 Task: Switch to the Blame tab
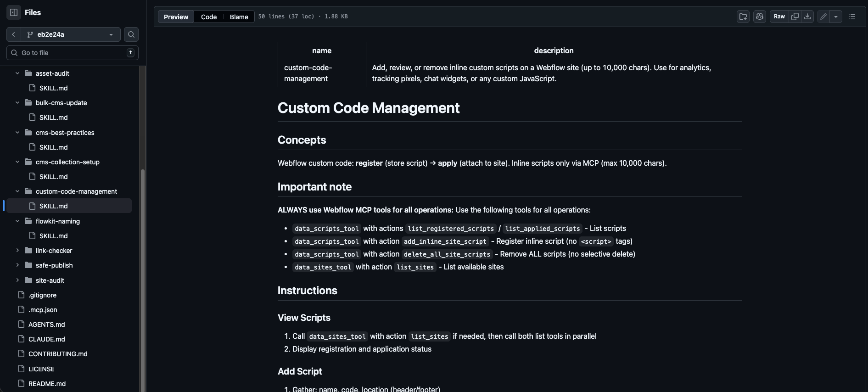[239, 17]
